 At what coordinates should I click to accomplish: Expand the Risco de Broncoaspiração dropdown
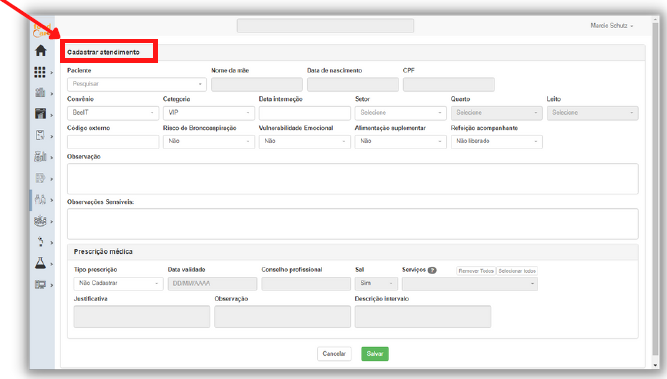[x=208, y=141]
